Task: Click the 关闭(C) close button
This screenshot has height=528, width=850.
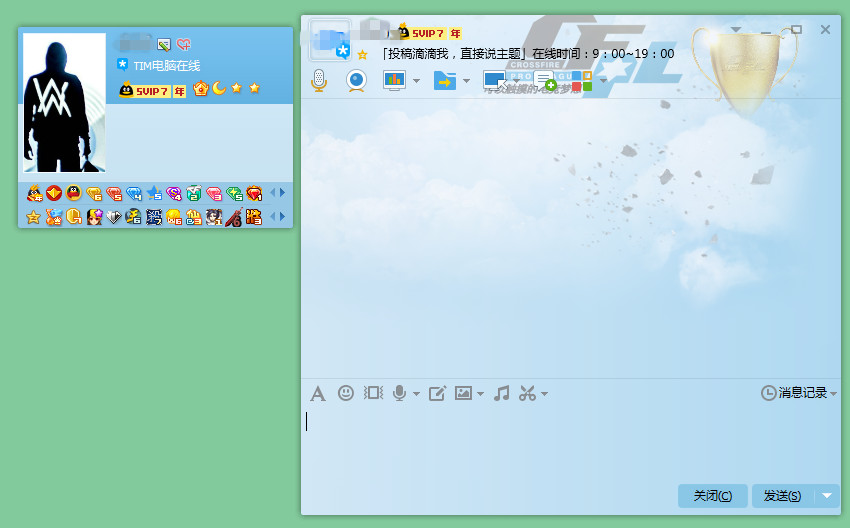Action: point(712,495)
